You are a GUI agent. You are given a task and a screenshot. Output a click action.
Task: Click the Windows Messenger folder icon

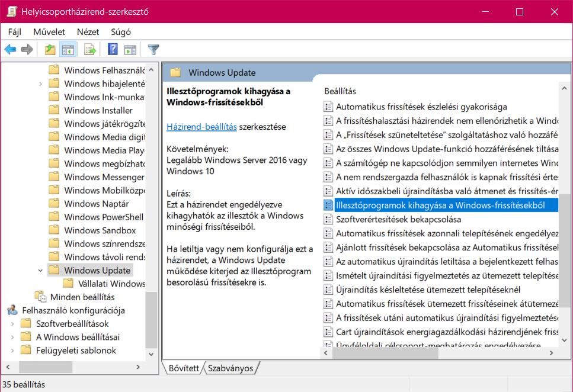tap(54, 177)
